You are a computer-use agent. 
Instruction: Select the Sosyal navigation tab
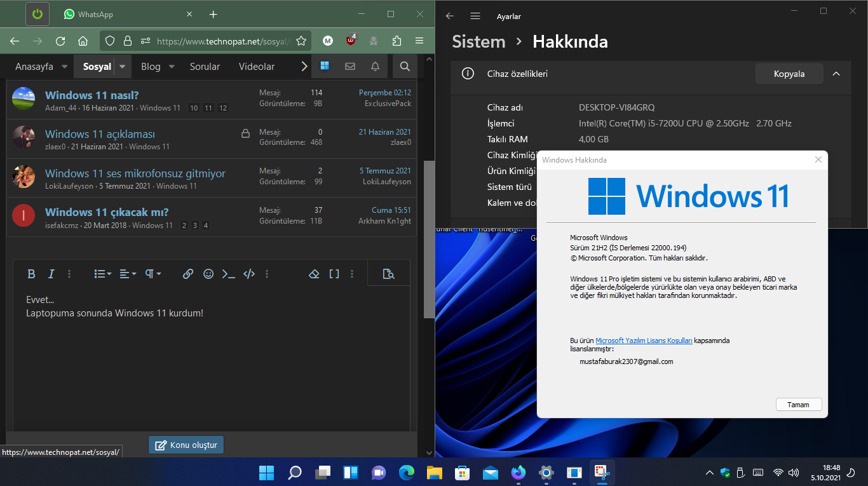97,67
